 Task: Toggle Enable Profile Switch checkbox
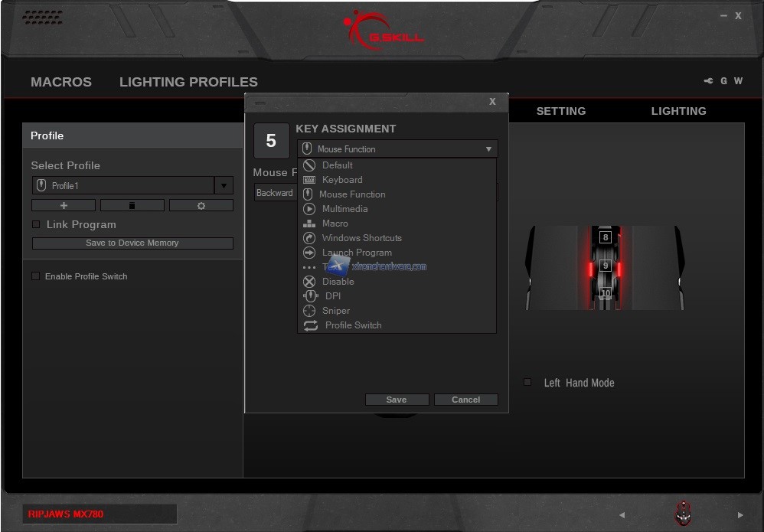(x=36, y=276)
